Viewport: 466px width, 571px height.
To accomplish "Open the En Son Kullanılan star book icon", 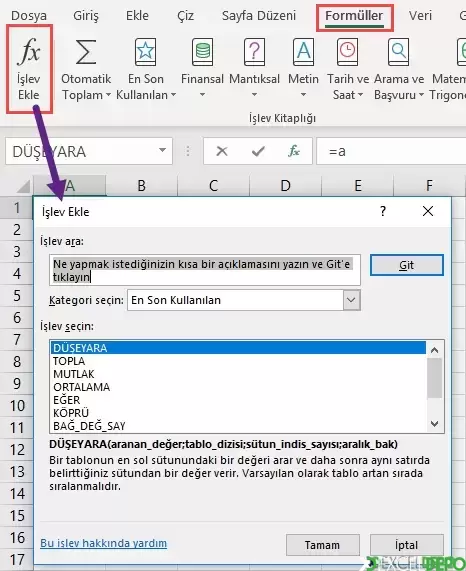I will pos(145,52).
